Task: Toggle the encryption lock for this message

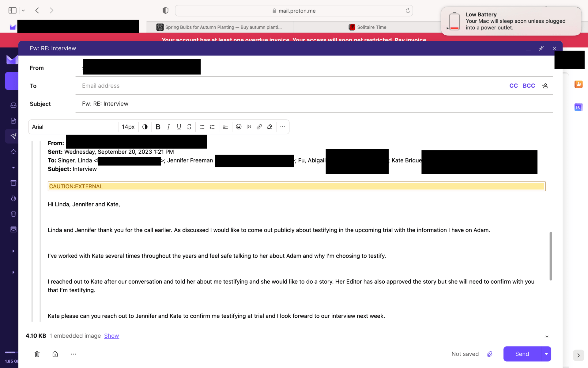Action: [55, 354]
